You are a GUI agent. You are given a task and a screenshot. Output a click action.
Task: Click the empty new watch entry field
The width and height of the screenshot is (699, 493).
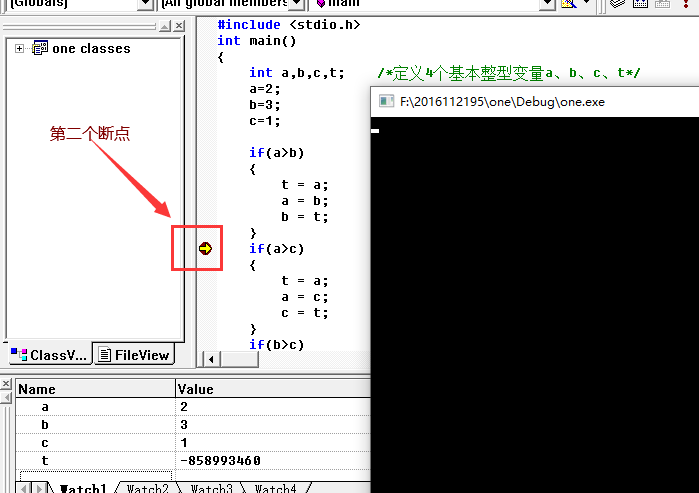pos(96,475)
